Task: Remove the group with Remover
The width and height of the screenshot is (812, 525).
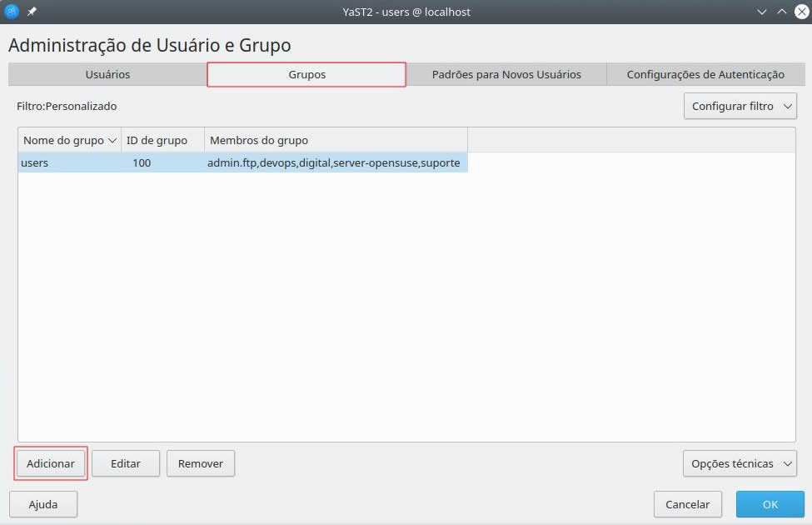Action: (200, 463)
